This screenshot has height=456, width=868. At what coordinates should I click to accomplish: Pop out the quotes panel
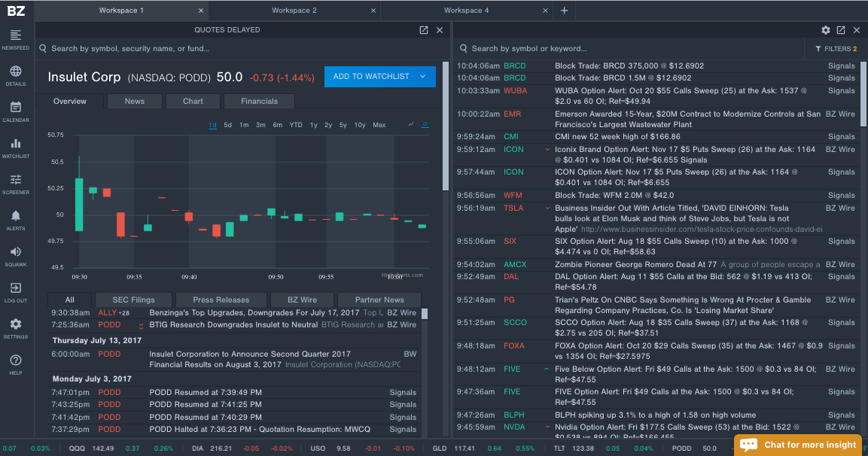424,30
